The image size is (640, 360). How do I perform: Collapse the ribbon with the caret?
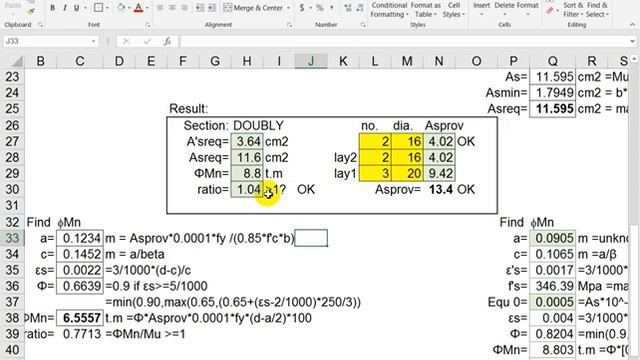[x=632, y=25]
